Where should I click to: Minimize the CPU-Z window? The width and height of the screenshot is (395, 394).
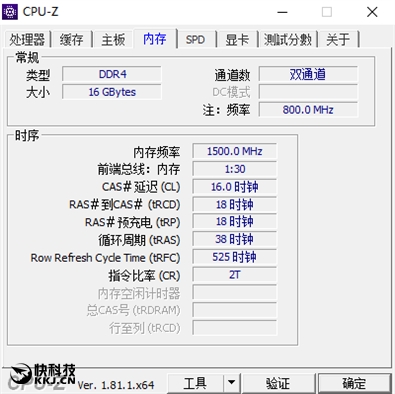pos(282,12)
